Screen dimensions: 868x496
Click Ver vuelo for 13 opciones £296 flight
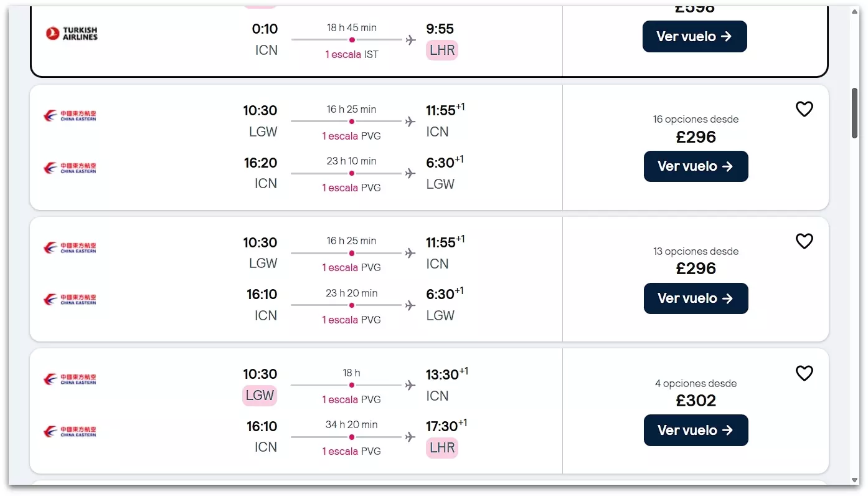click(696, 298)
